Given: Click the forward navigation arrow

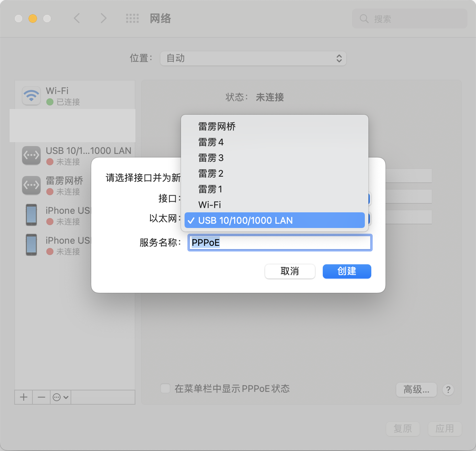Looking at the screenshot, I should tap(103, 18).
